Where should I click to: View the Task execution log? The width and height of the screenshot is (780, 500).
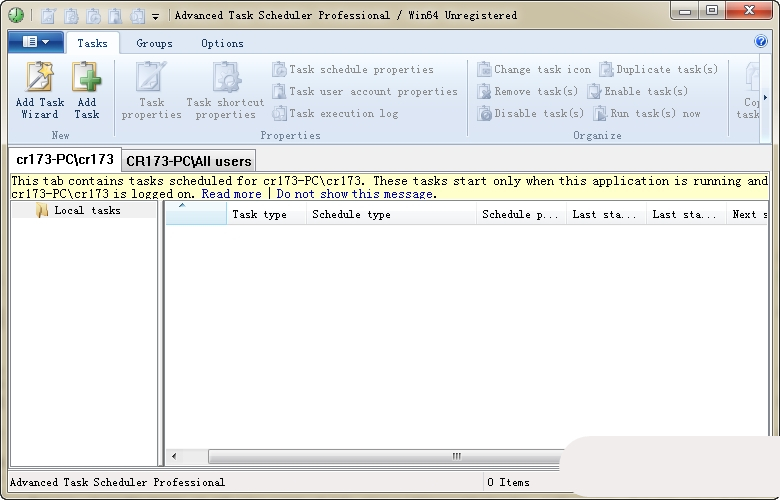pos(335,113)
